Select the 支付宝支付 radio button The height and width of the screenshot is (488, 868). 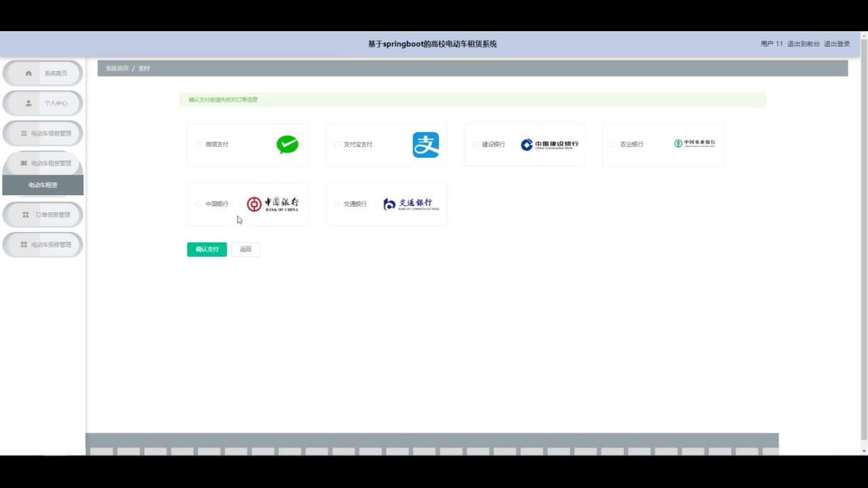pyautogui.click(x=337, y=144)
